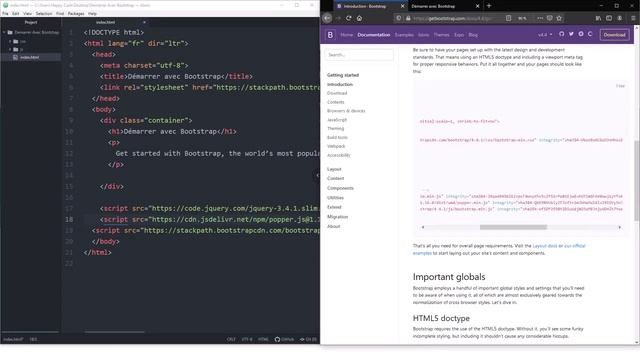The image size is (640, 360).
Task: Open the View menu in Atom
Action: click(27, 13)
